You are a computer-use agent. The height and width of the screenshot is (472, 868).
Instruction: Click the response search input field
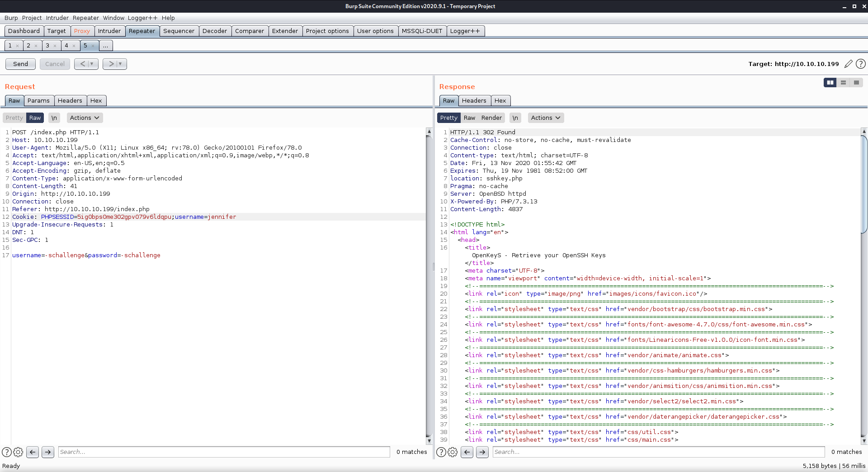pyautogui.click(x=658, y=452)
